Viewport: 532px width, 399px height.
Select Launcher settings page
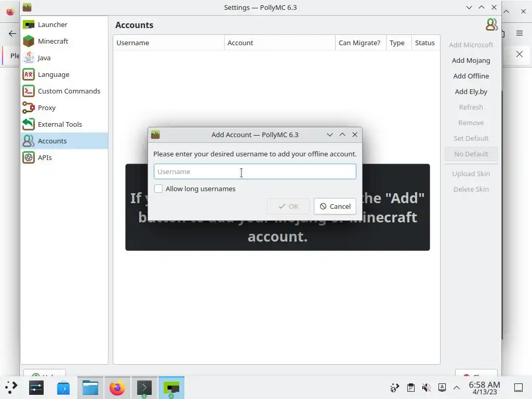point(64,25)
